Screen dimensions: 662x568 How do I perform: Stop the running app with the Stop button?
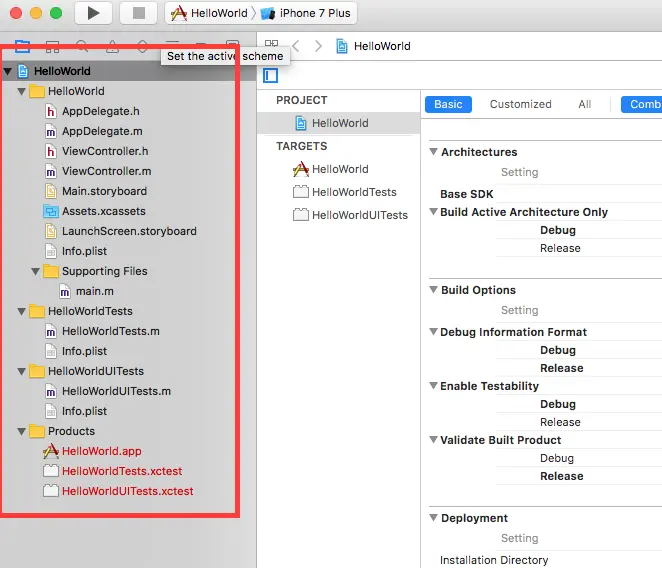138,13
